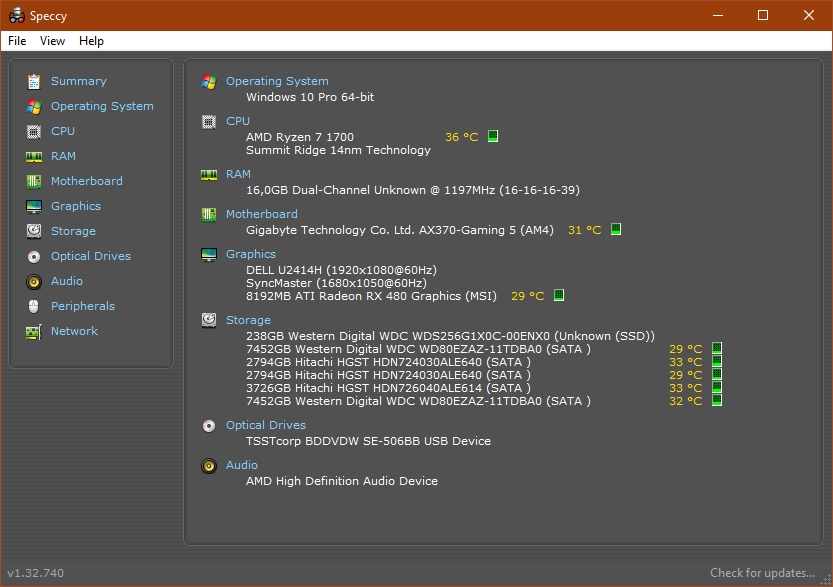The width and height of the screenshot is (833, 587).
Task: Open the CPU heading link in summary
Action: pyautogui.click(x=238, y=121)
